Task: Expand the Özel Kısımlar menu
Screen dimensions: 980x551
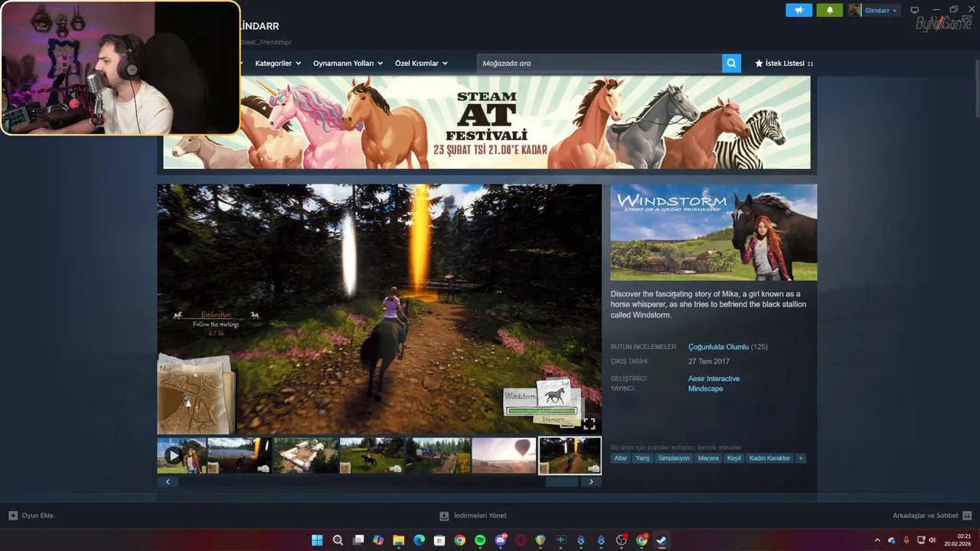Action: click(x=421, y=64)
